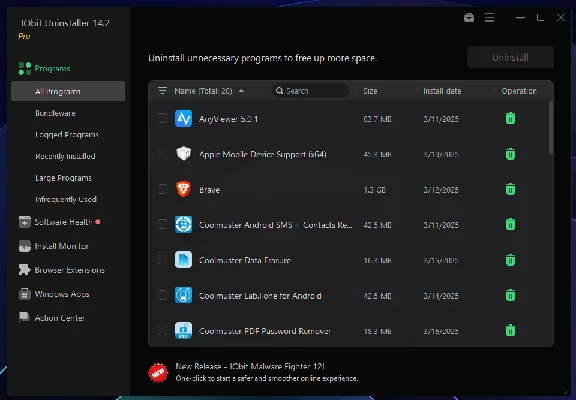This screenshot has width=576, height=400.
Task: Focus the Search input field
Action: tap(310, 90)
